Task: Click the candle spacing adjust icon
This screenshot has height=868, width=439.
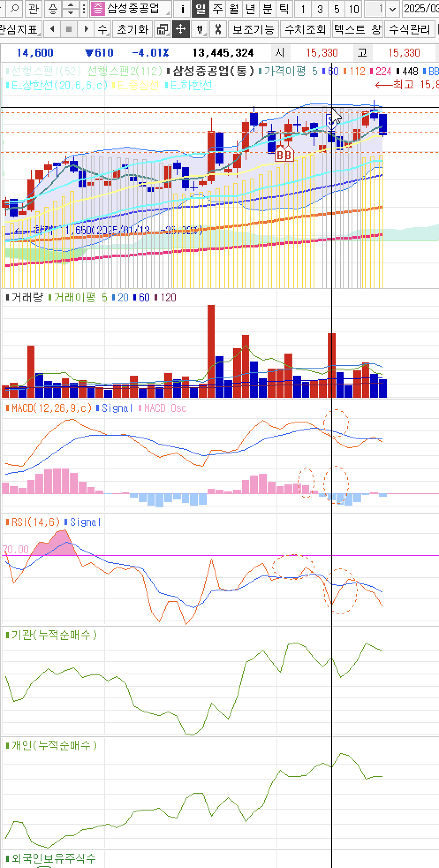Action: (x=200, y=30)
